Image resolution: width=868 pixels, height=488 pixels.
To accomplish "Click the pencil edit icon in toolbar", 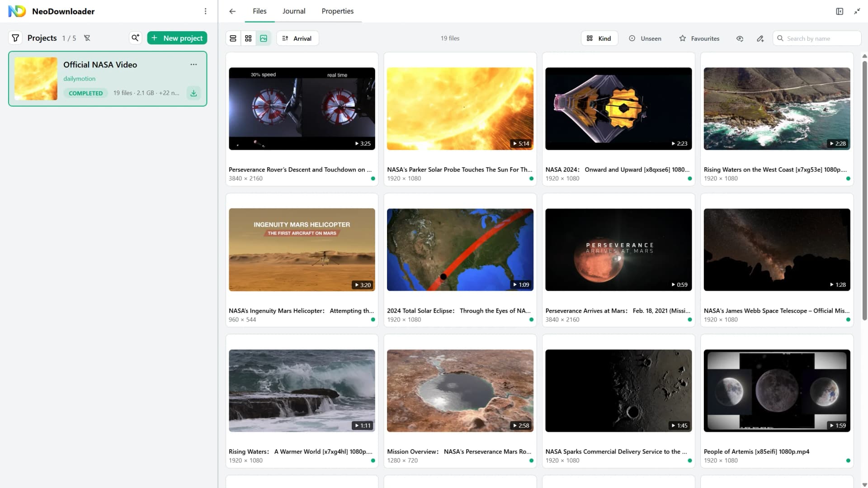I will coord(760,38).
